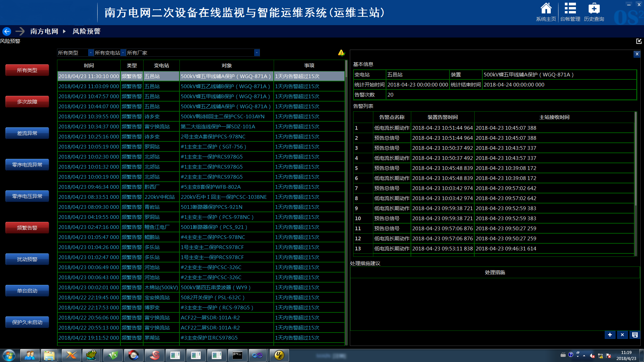The image size is (644, 362).
Task: Open the 系统主页 home icon
Action: coord(546,9)
